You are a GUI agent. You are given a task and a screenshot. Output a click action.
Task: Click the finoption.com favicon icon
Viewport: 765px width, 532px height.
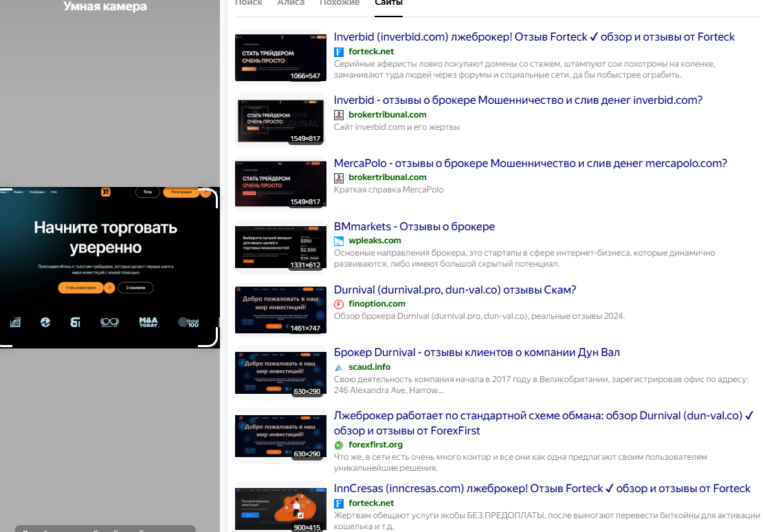pos(339,304)
